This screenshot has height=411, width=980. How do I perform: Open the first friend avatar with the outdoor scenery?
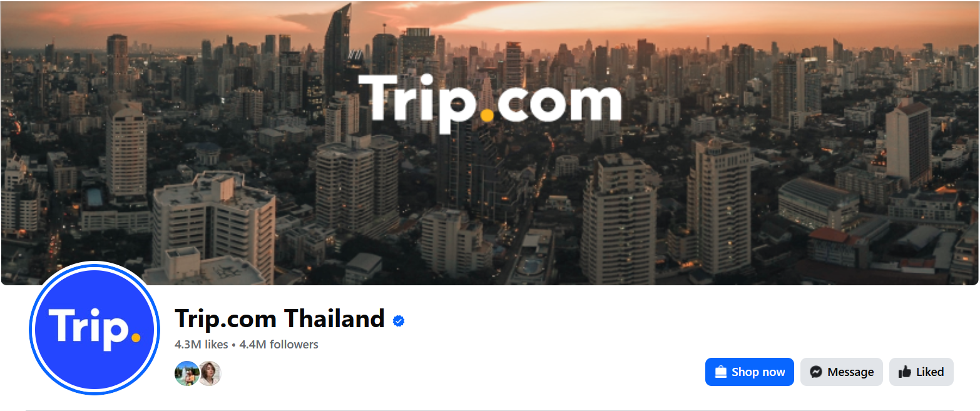186,373
